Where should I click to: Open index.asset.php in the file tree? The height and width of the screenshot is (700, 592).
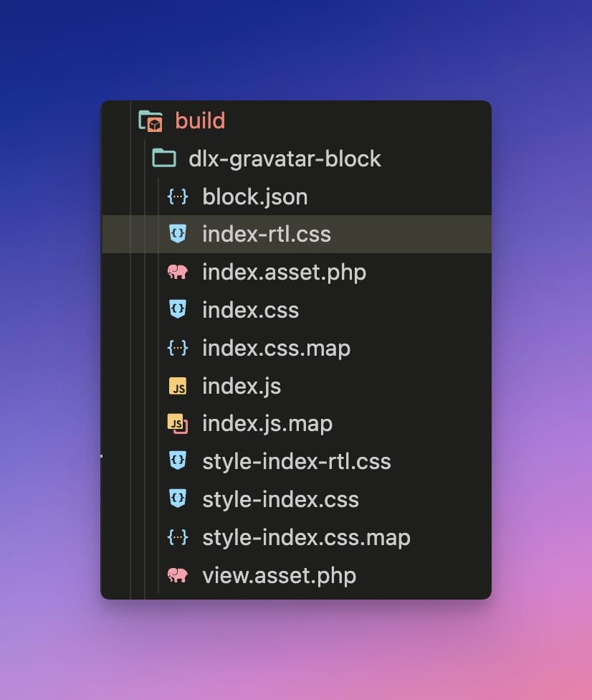click(284, 273)
